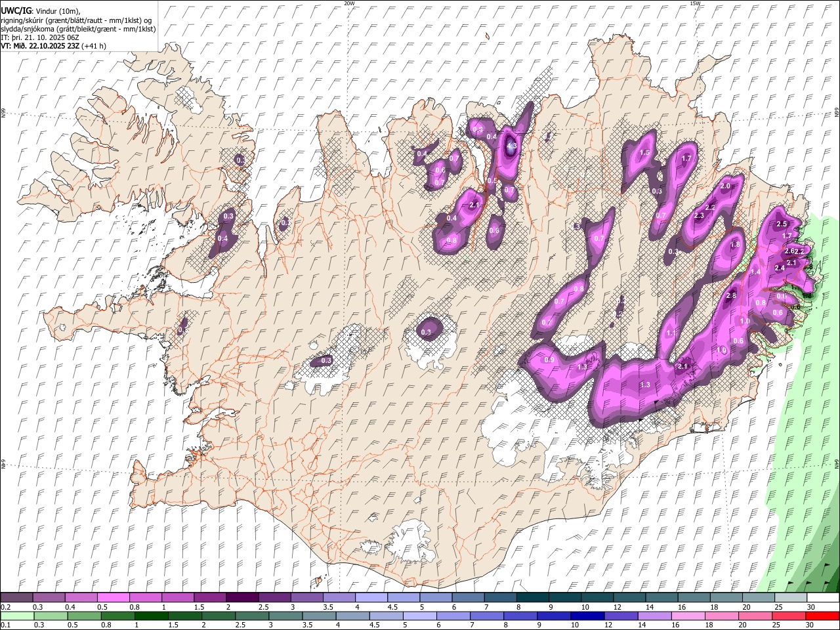The height and width of the screenshot is (630, 840).
Task: Select the 9–10 deep blue swatch in the lower row
Action: [x=554, y=616]
